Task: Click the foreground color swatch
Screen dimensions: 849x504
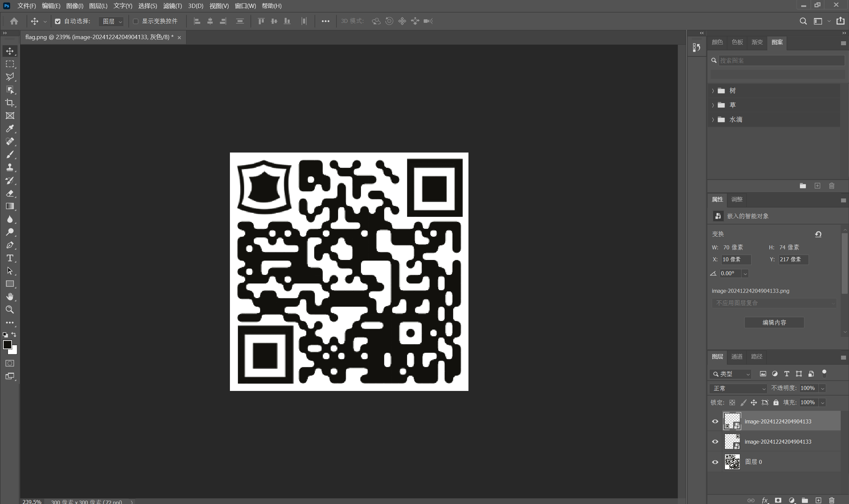Action: pos(7,345)
